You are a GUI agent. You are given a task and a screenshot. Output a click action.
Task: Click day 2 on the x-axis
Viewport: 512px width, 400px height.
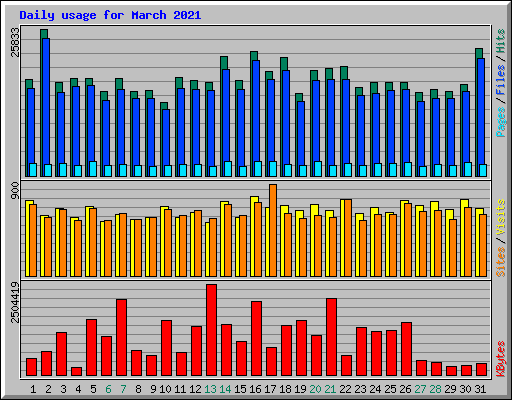point(48,389)
